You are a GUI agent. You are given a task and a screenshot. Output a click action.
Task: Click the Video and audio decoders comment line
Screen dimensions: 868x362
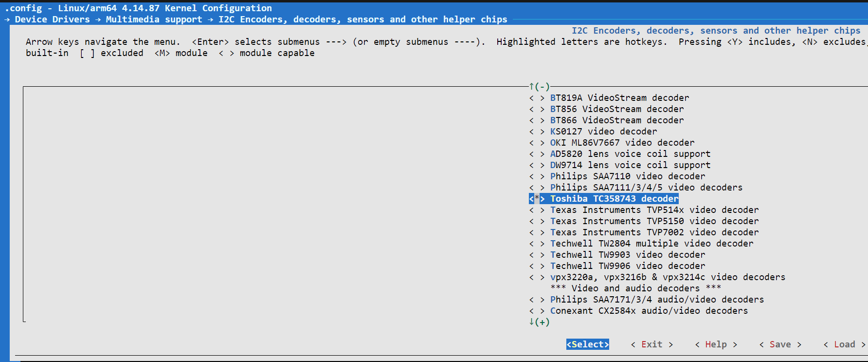(x=636, y=288)
